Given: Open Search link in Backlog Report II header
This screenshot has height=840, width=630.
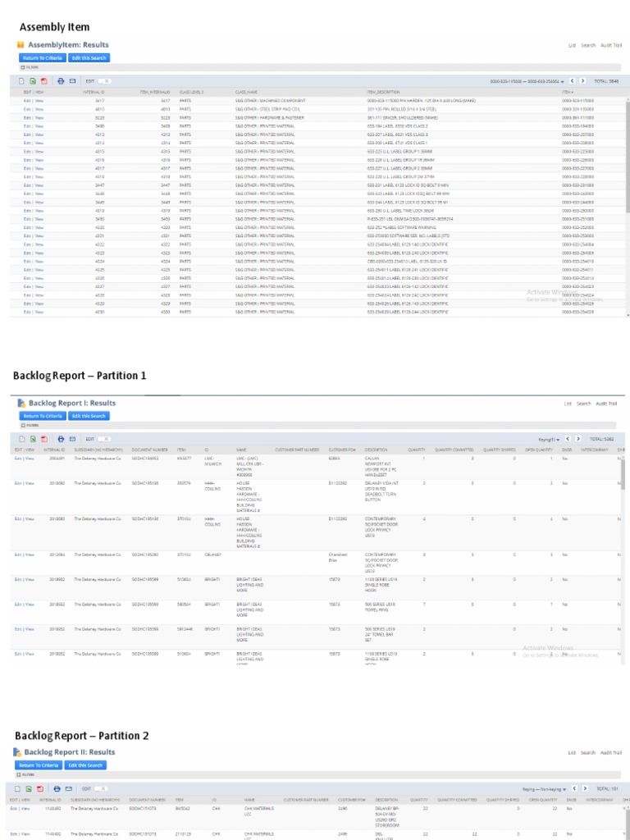Looking at the screenshot, I should 587,753.
